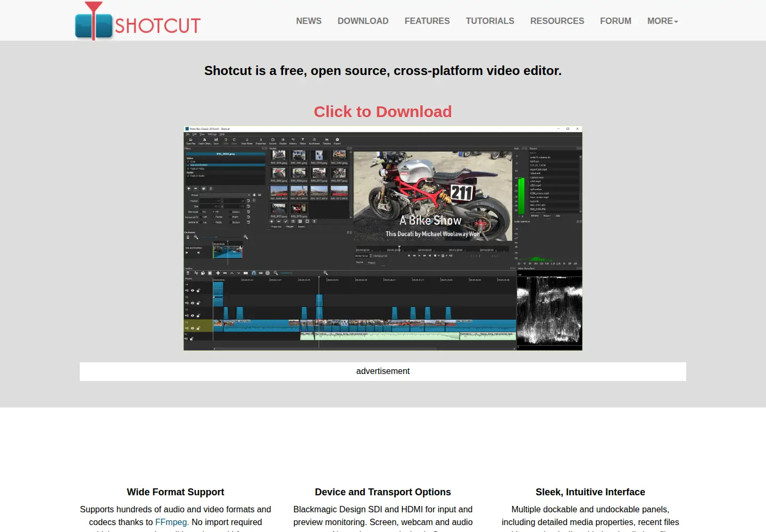The height and width of the screenshot is (532, 766).
Task: Click the 'Click to Download' link
Action: coord(382,112)
